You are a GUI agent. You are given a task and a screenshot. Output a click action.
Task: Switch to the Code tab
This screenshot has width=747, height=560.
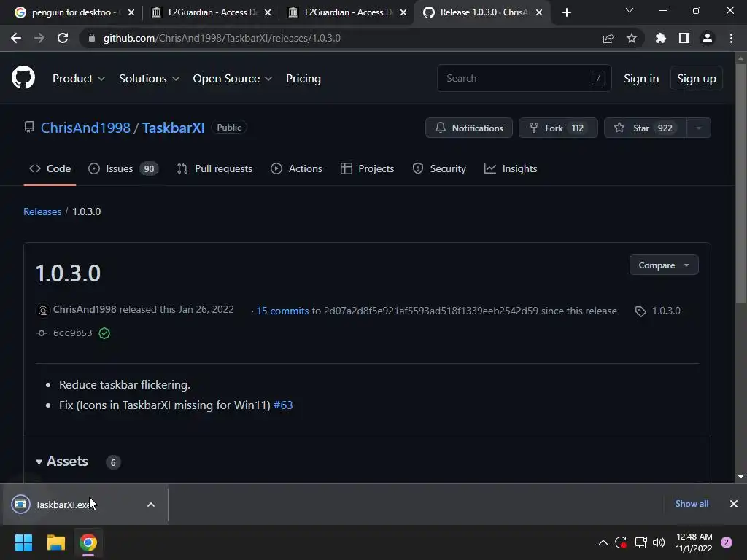click(50, 168)
